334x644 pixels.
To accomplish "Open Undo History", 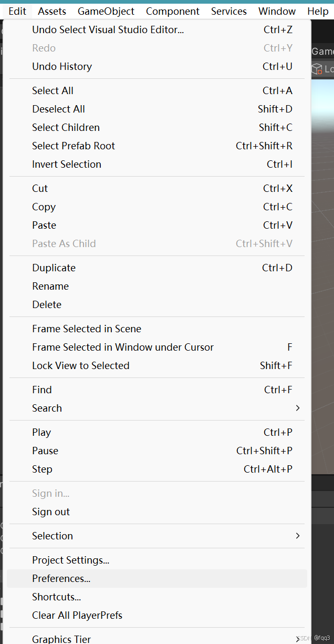I will coord(62,66).
